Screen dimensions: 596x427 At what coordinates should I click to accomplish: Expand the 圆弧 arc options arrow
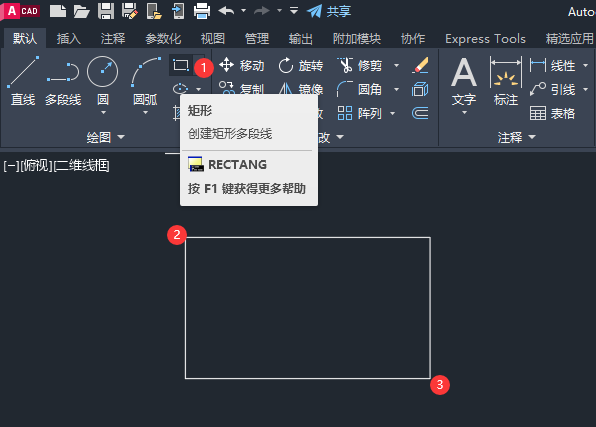point(146,113)
